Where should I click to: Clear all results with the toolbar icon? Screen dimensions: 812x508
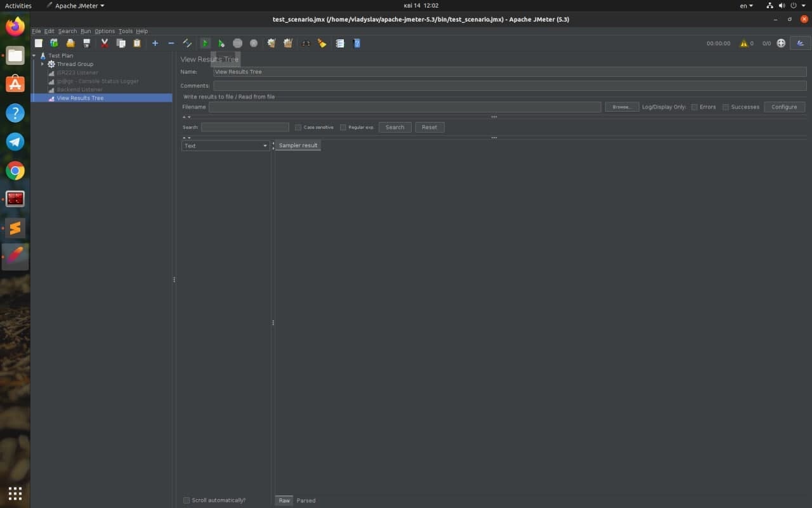pyautogui.click(x=288, y=43)
